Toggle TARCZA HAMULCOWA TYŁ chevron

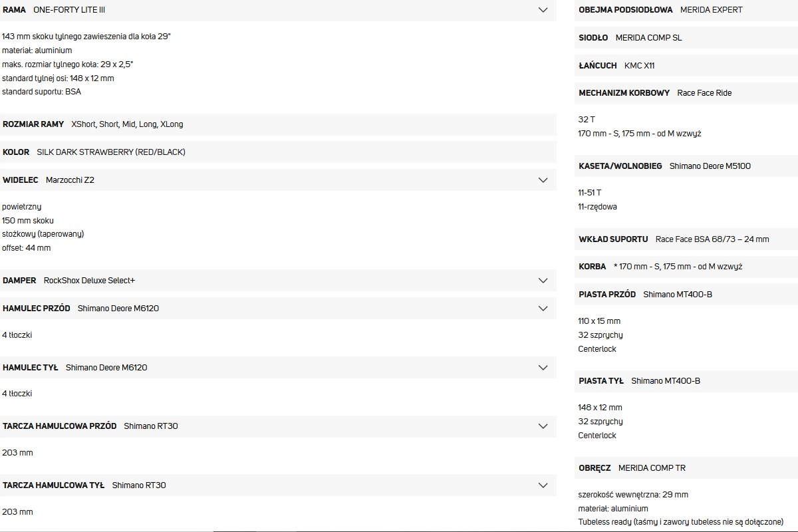coord(543,485)
